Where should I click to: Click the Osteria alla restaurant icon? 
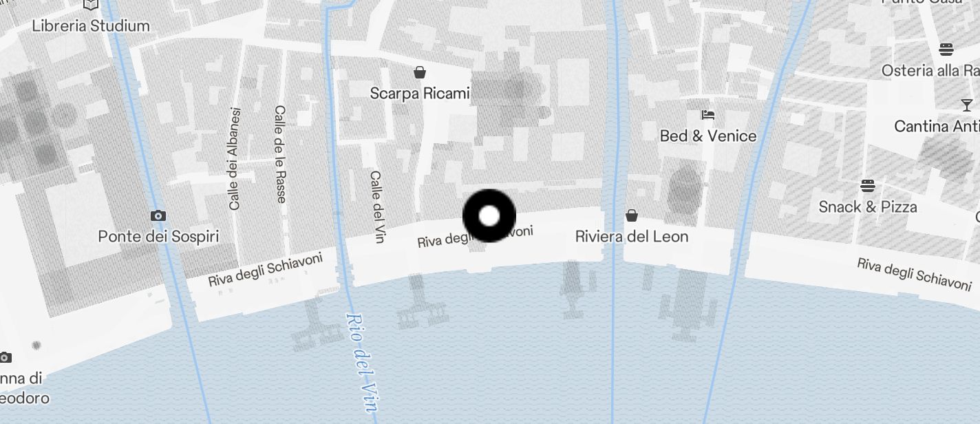tap(946, 49)
